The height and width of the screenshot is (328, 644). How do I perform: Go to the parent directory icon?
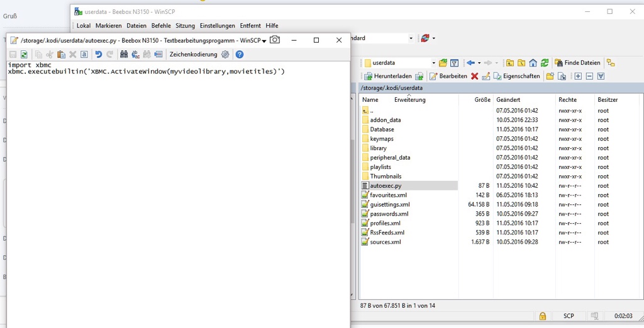click(x=509, y=63)
